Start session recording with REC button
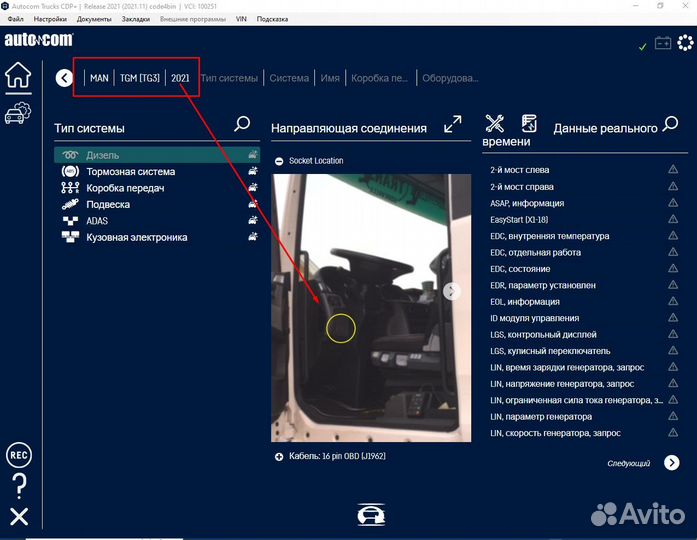The width and height of the screenshot is (697, 540). point(19,455)
